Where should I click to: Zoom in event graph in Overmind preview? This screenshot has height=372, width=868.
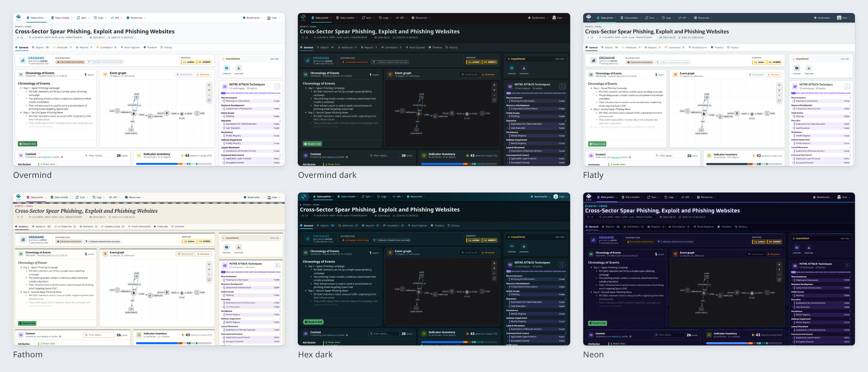209,85
